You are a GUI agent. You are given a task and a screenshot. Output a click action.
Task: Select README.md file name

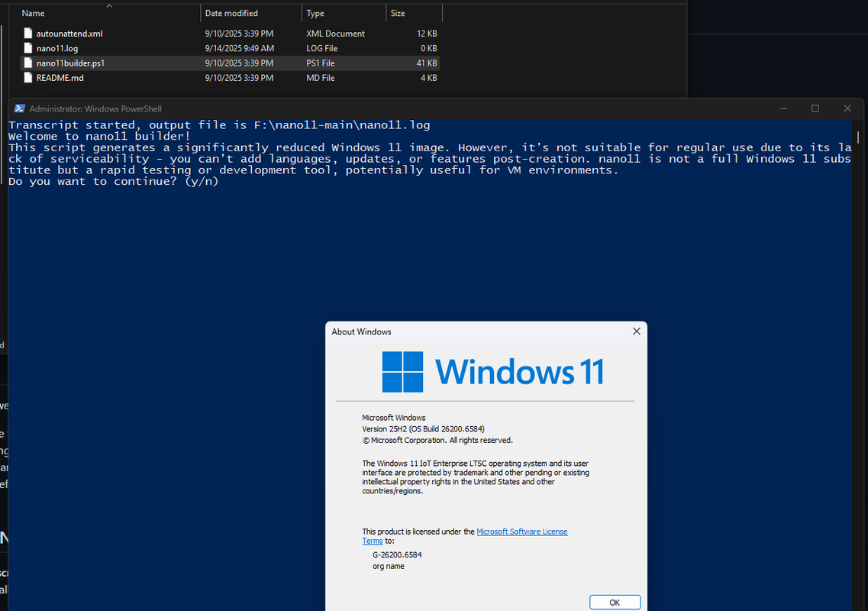60,78
